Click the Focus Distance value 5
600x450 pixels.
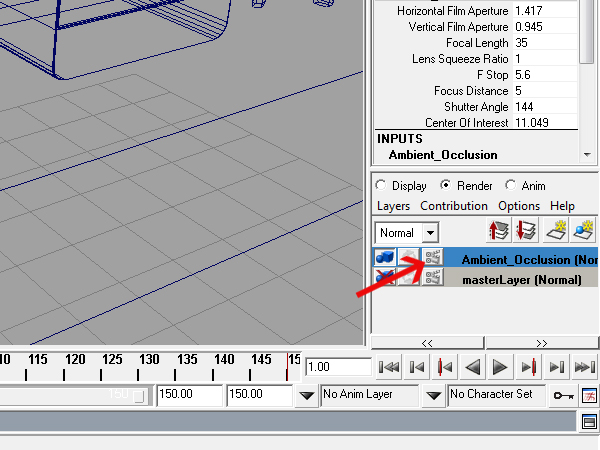(545, 91)
